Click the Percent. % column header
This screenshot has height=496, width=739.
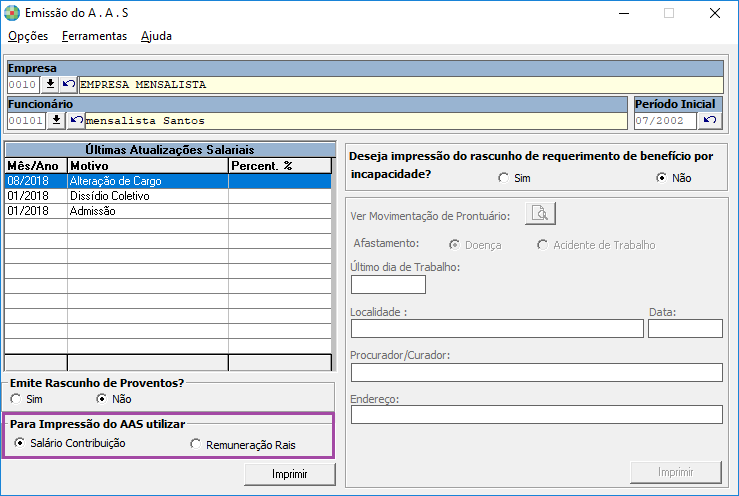click(280, 165)
